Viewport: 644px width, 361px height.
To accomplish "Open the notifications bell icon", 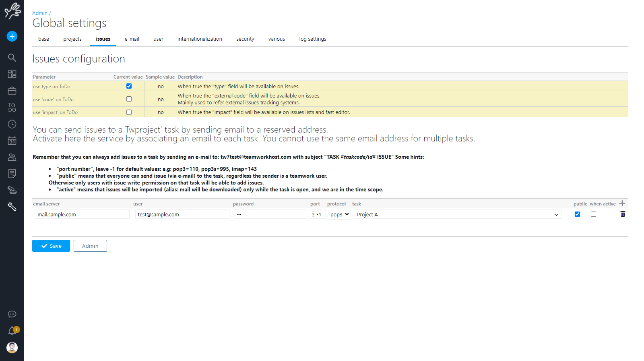I will 12,331.
